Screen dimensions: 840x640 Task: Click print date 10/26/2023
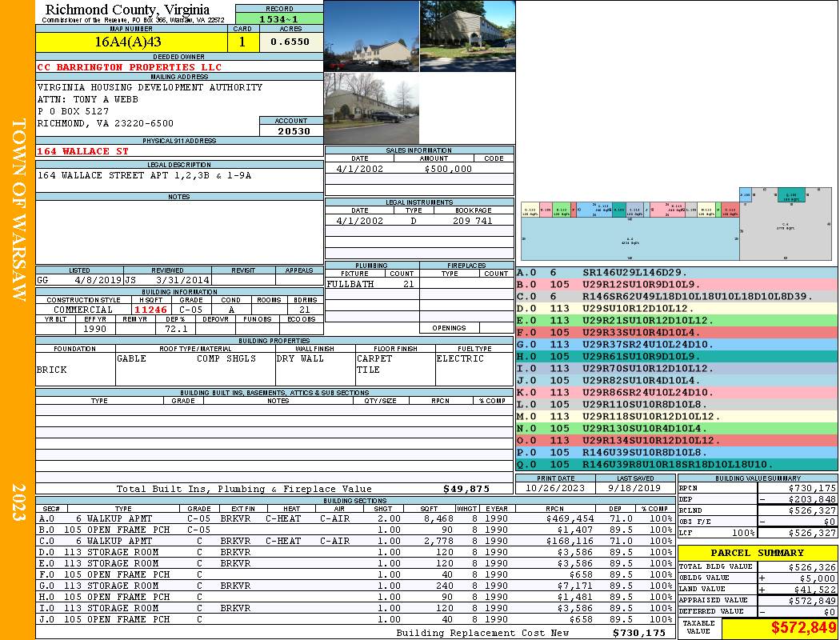(555, 488)
